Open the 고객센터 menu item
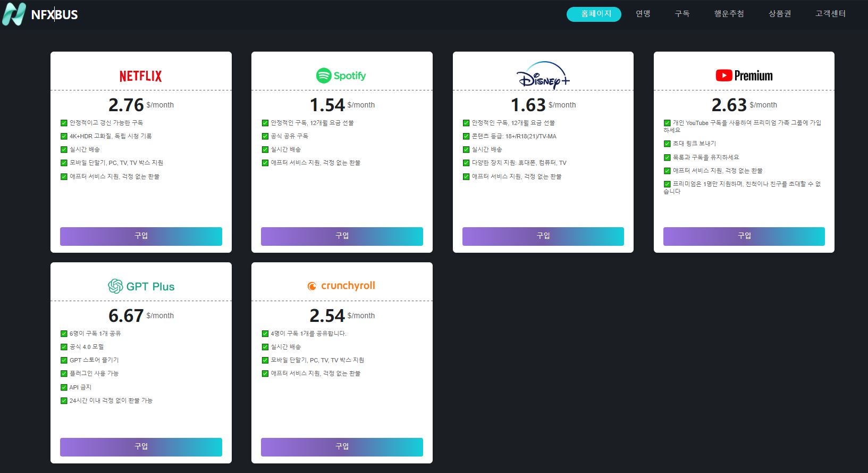Screen dimensions: 868x473 [830, 14]
